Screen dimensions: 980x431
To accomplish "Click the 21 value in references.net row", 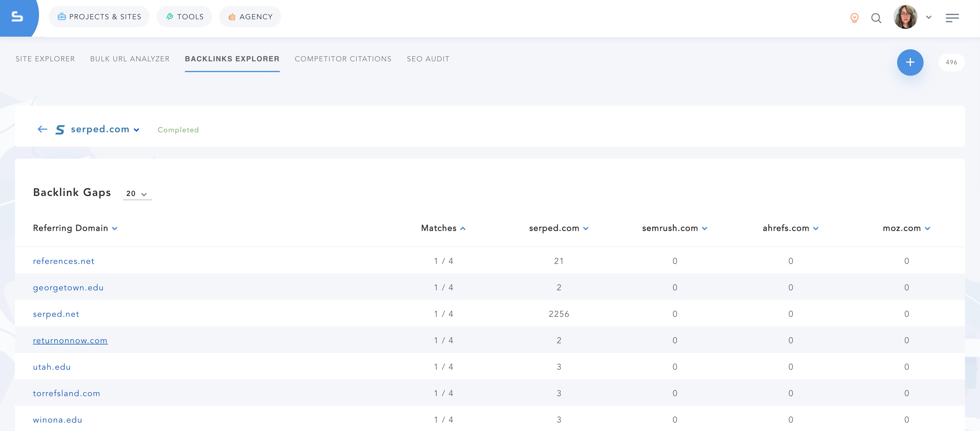I will [559, 261].
